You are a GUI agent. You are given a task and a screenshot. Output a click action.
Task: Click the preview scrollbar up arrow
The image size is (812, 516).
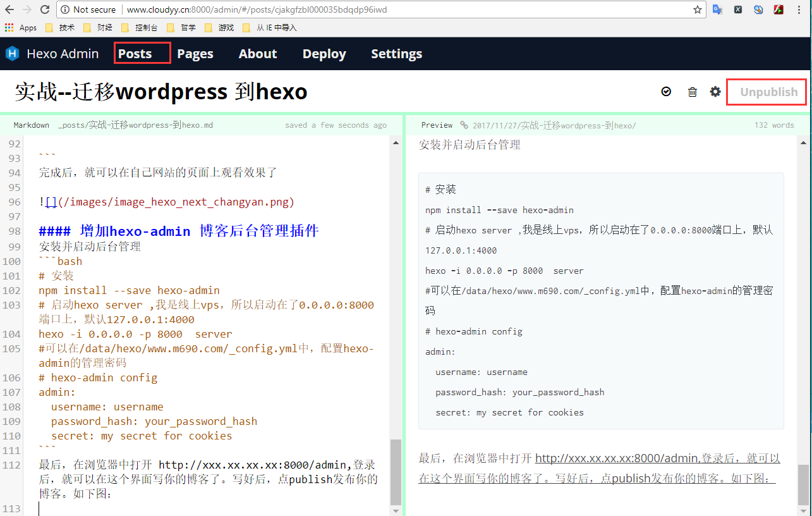click(x=802, y=142)
